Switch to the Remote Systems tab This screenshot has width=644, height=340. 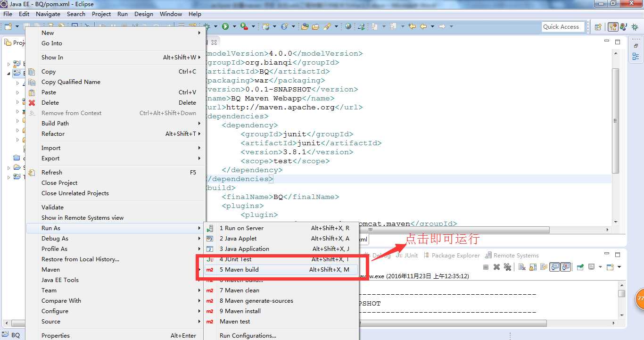[512, 255]
